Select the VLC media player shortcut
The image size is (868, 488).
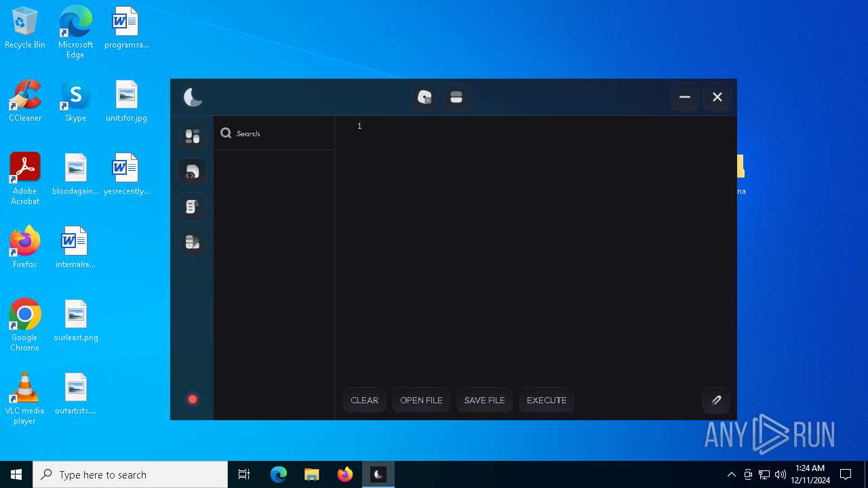[25, 398]
